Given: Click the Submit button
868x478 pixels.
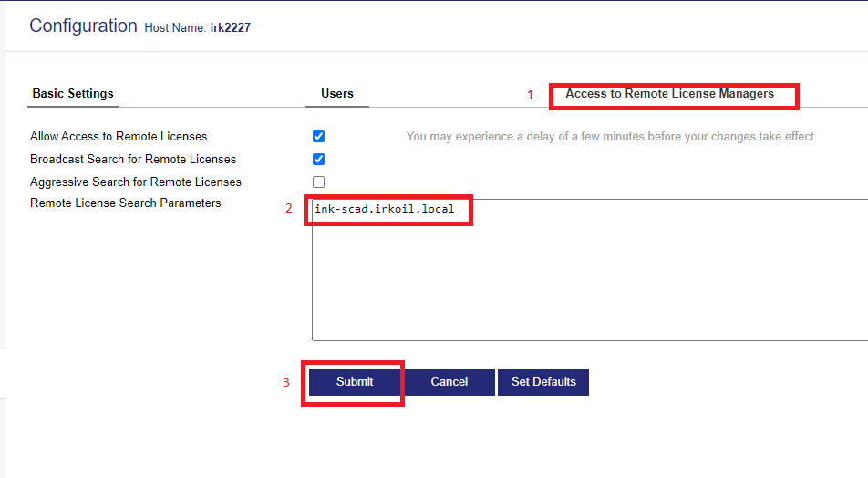Looking at the screenshot, I should coord(355,382).
